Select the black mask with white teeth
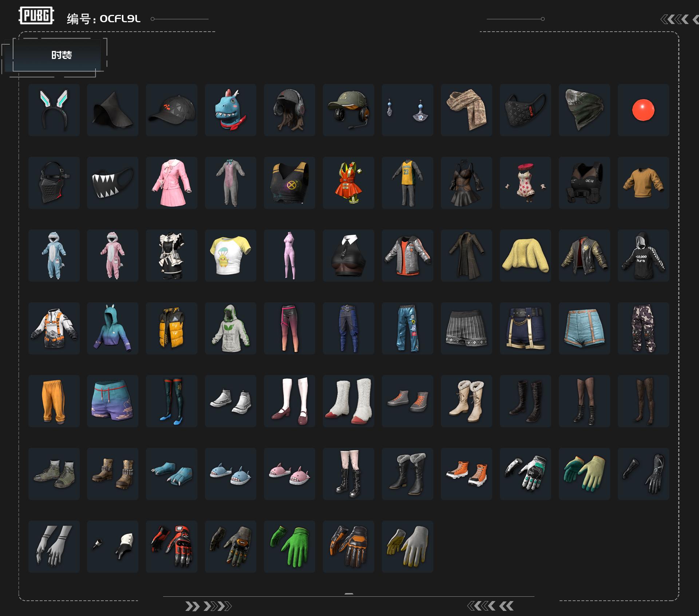699x616 pixels. 112,183
